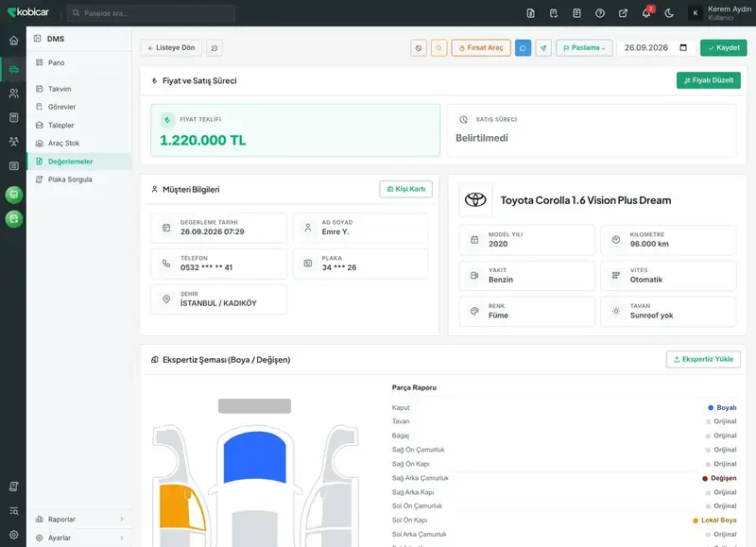756x547 pixels.
Task: Open Görevler in the DMS menu
Action: coord(79,107)
